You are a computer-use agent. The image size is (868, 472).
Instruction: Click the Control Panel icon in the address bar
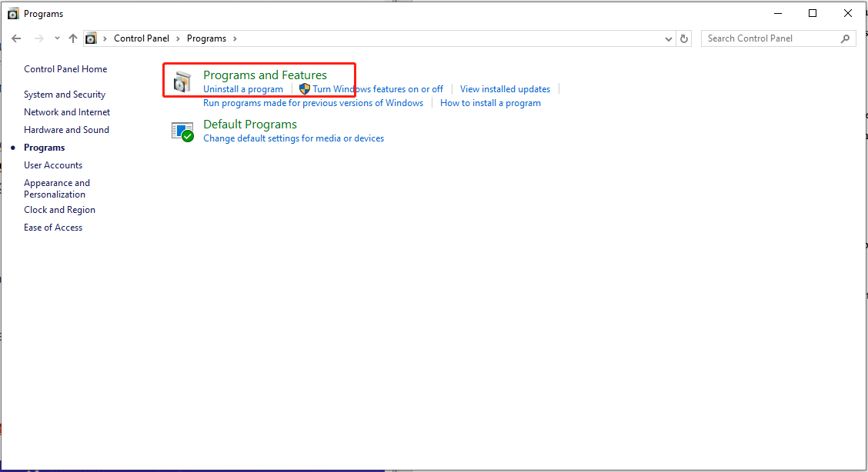point(92,38)
